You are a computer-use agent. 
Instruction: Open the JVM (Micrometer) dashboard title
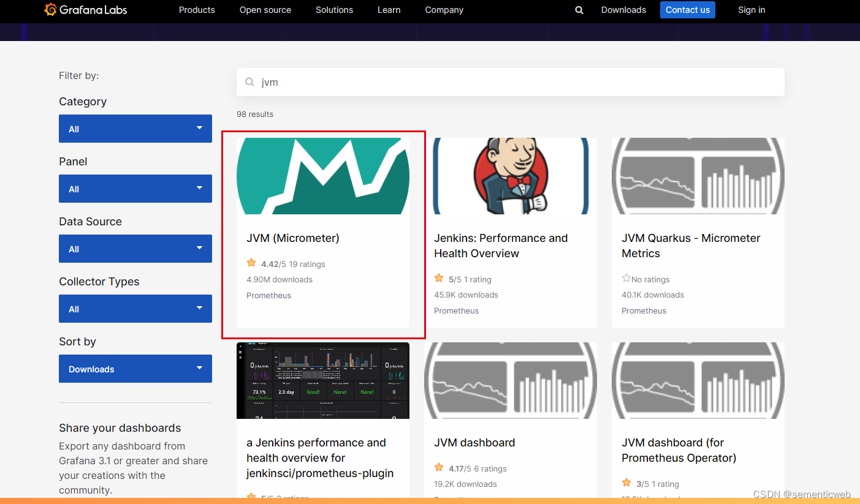tap(293, 238)
